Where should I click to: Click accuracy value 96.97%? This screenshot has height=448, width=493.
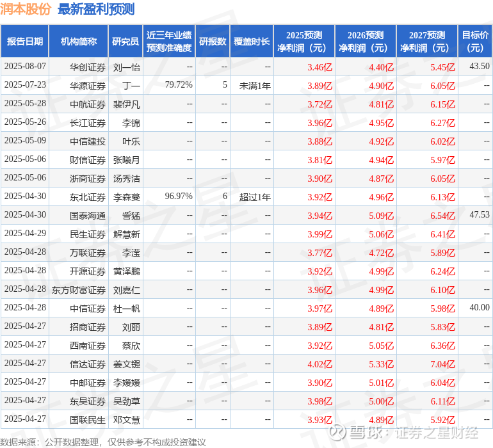pyautogui.click(x=179, y=196)
